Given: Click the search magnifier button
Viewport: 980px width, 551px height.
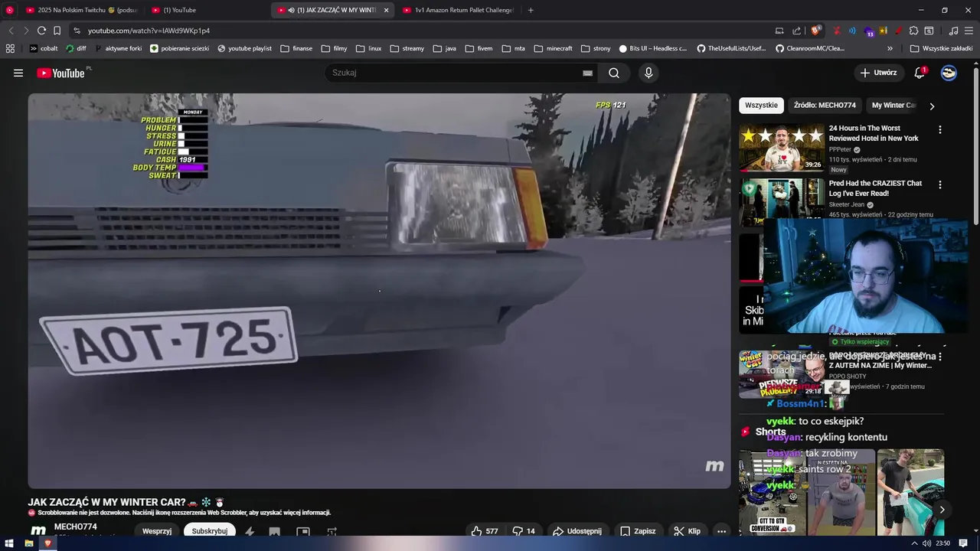Looking at the screenshot, I should point(614,73).
